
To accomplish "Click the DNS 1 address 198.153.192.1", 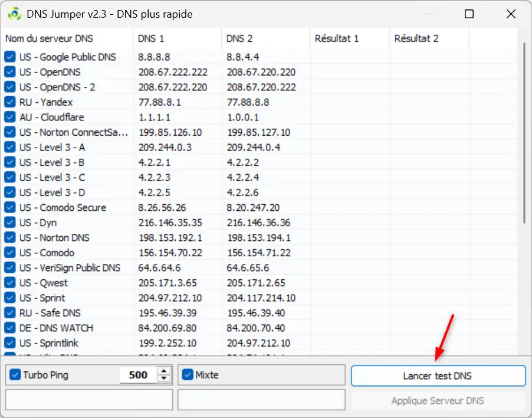I will (x=170, y=237).
